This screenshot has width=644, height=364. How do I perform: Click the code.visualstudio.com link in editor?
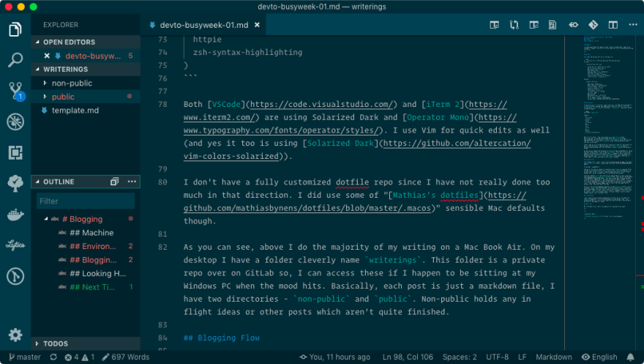click(x=321, y=104)
